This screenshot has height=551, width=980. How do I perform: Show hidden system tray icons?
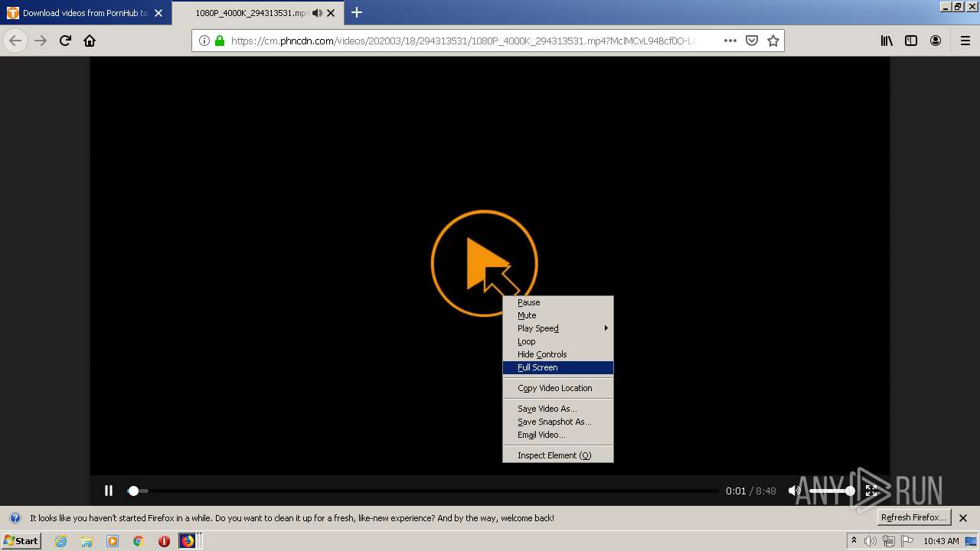pyautogui.click(x=854, y=541)
